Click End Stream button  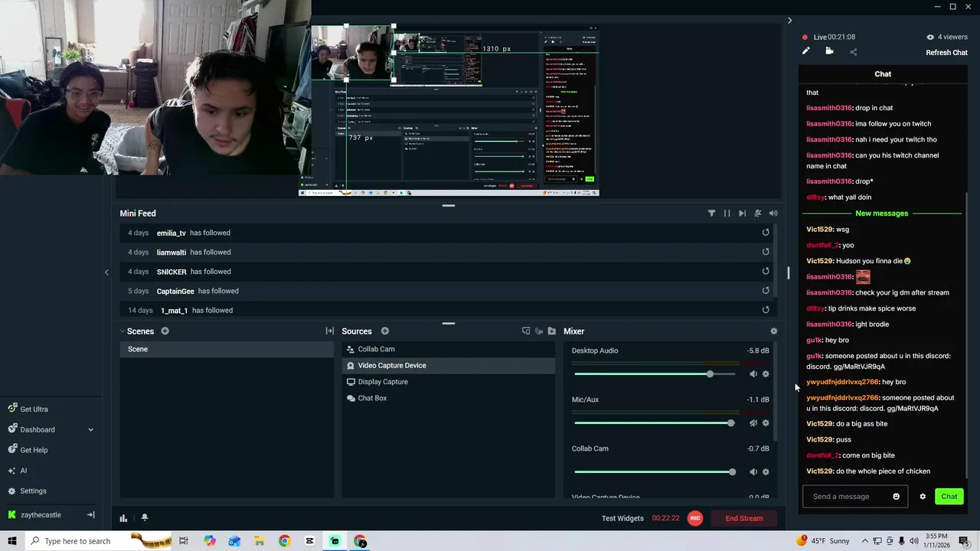[x=744, y=518]
